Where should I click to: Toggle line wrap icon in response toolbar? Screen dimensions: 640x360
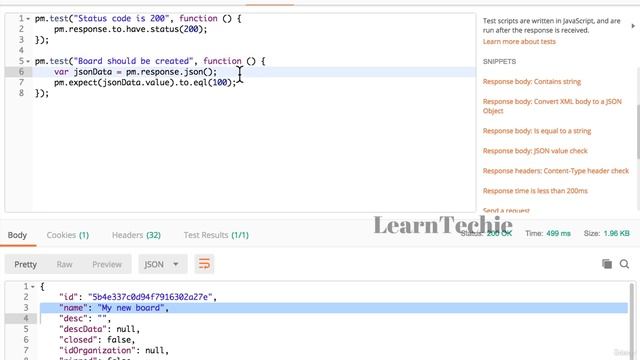pyautogui.click(x=204, y=264)
